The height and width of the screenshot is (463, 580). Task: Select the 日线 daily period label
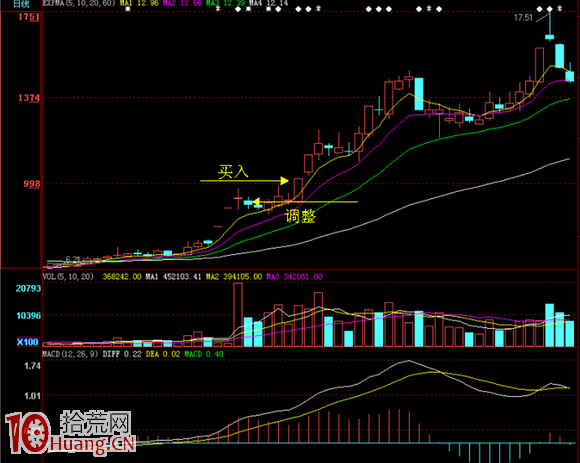pyautogui.click(x=21, y=4)
